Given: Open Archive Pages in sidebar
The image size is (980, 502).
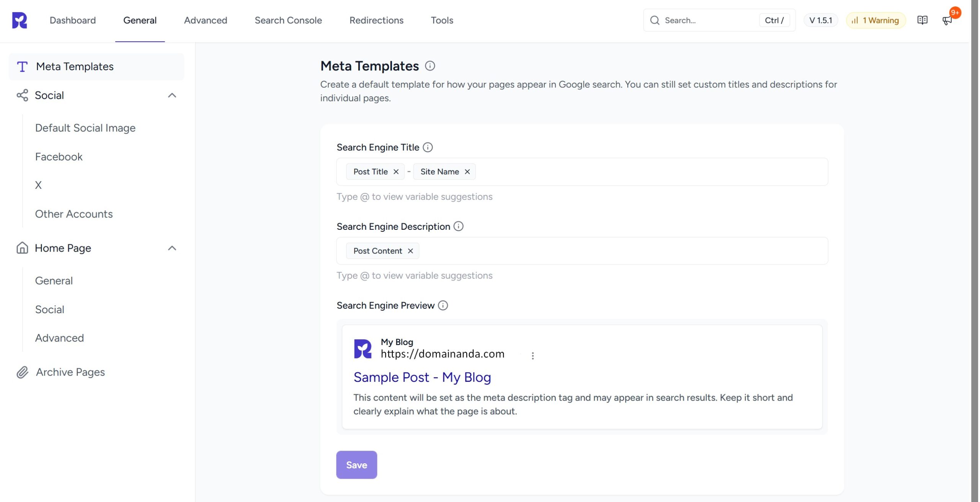Looking at the screenshot, I should (x=70, y=372).
